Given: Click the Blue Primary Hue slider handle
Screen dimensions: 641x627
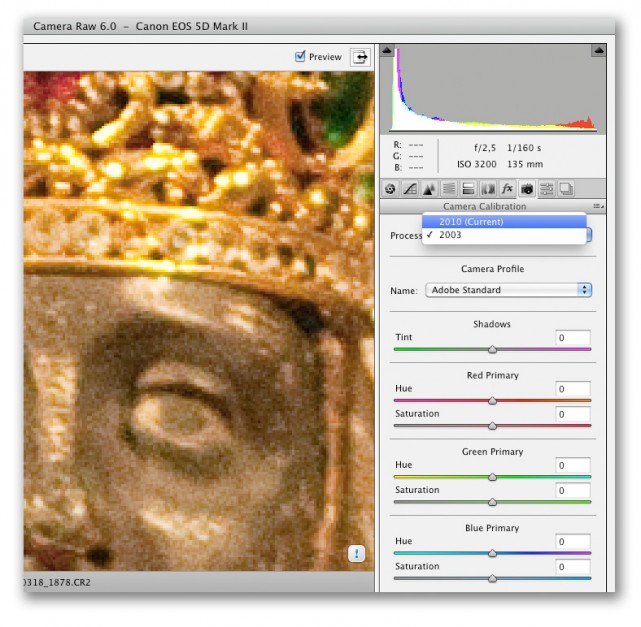Looking at the screenshot, I should [493, 553].
